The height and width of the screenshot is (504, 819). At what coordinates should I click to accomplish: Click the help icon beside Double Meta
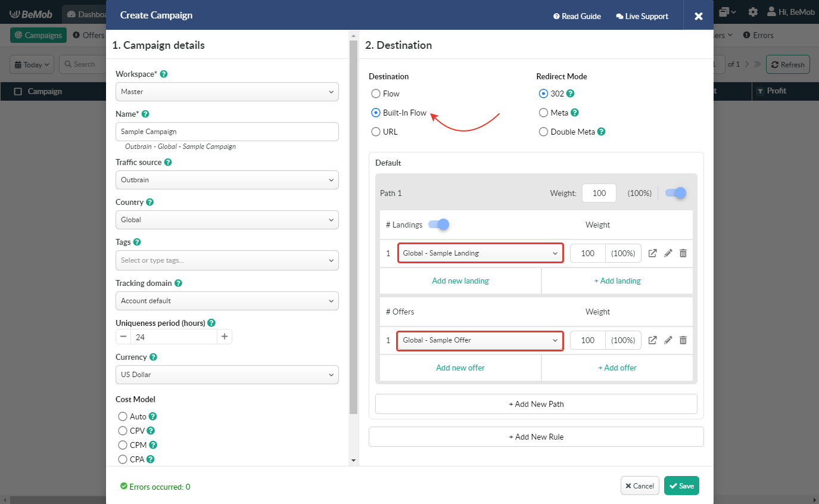tap(602, 132)
